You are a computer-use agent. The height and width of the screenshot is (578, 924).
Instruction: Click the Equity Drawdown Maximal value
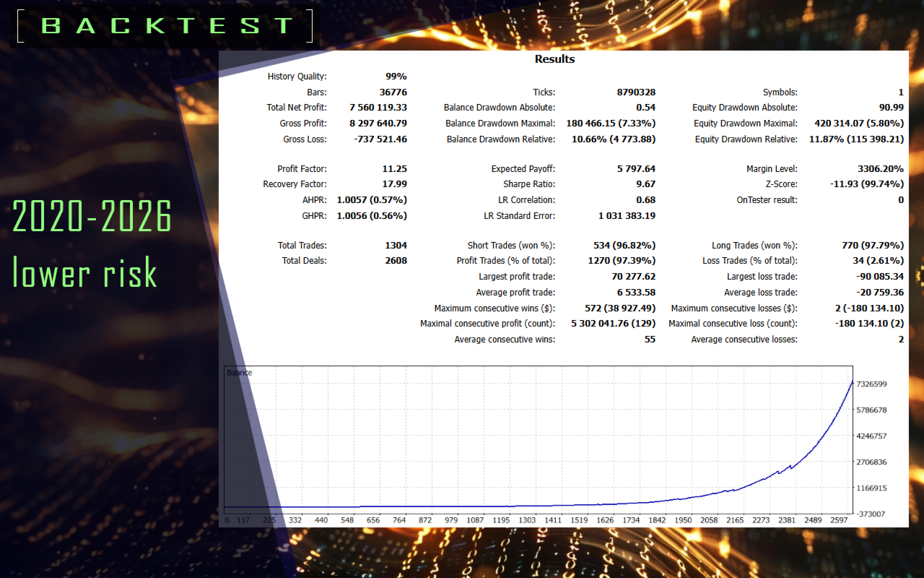click(x=855, y=124)
